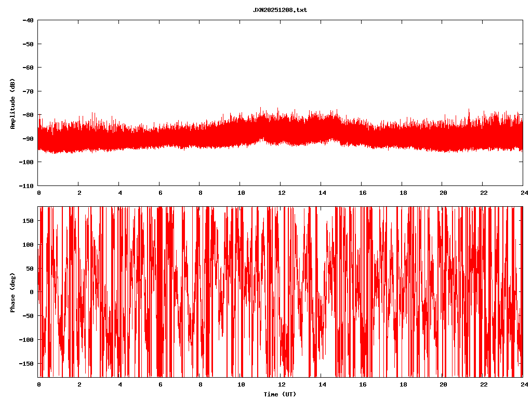Select hour 6 under the amplitude plot

[159, 193]
